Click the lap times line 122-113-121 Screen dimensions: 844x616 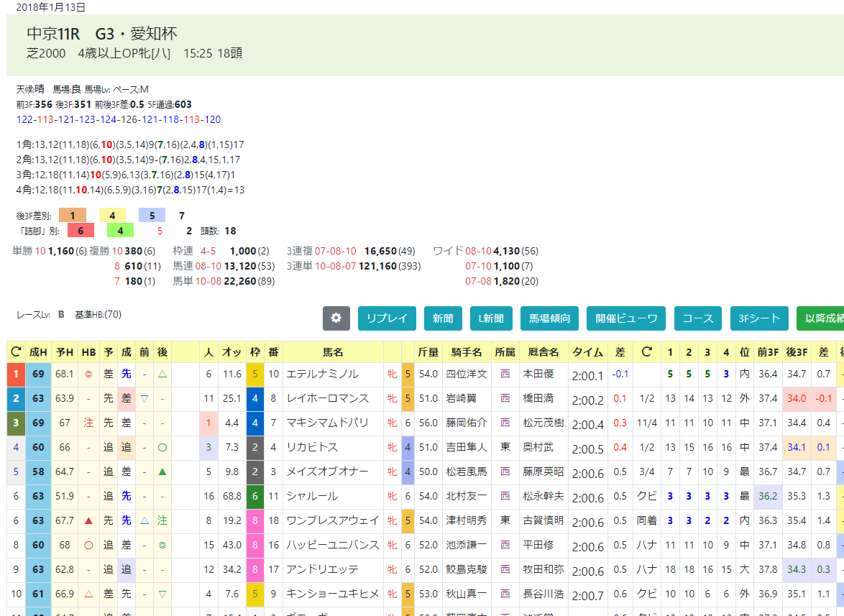point(119,119)
